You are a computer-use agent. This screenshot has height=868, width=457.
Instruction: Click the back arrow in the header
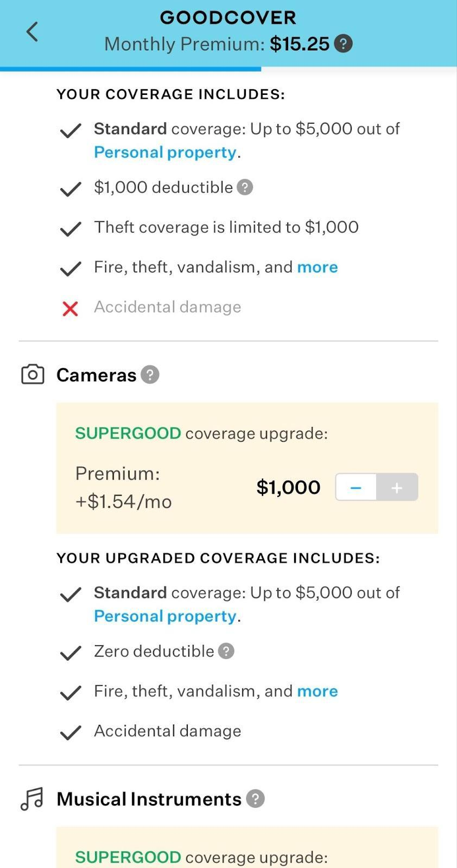tap(31, 31)
